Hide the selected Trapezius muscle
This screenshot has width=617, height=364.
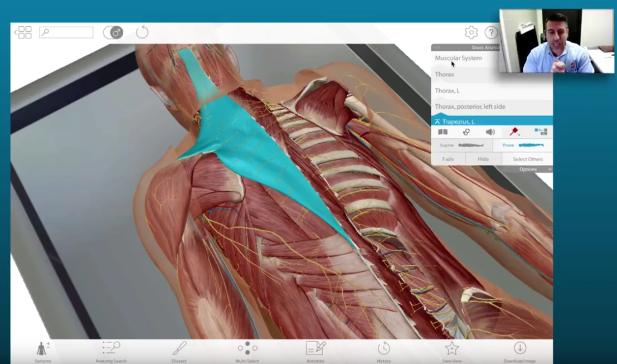[483, 159]
